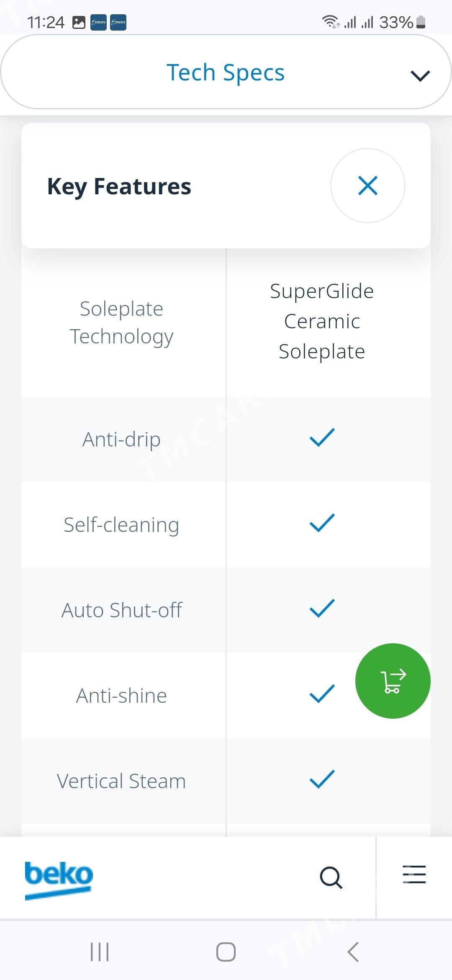The image size is (452, 980).
Task: Tap the Vertical Steam checkmark
Action: tap(322, 779)
